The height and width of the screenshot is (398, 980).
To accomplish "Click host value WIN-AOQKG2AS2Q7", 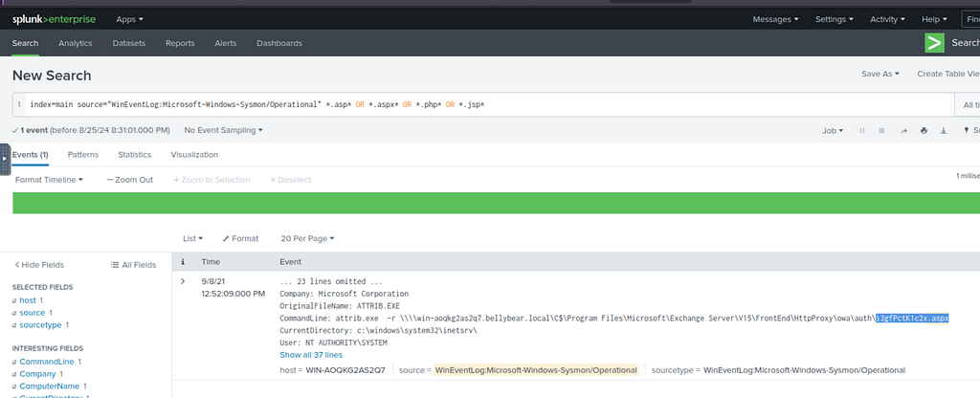I will point(345,370).
